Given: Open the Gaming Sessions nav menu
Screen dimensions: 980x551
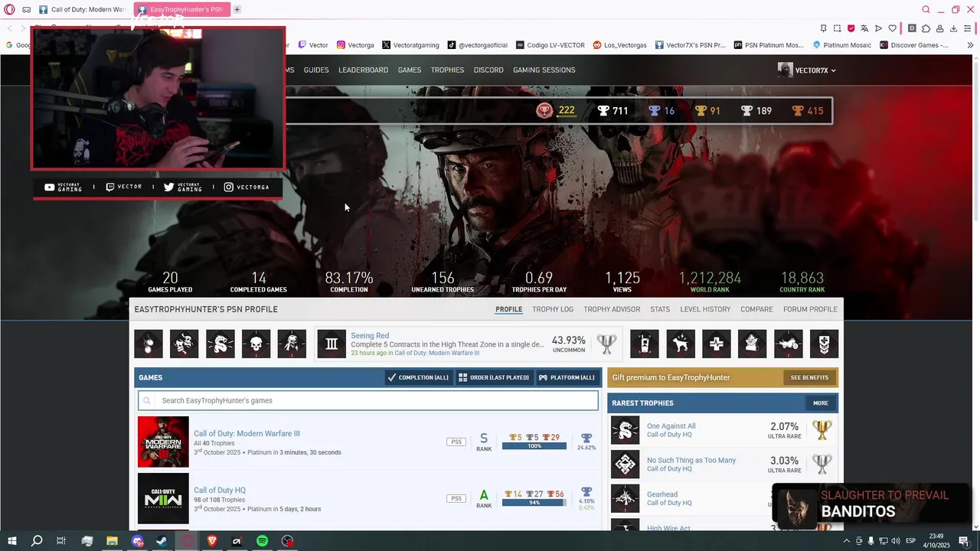Looking at the screenshot, I should (x=544, y=70).
